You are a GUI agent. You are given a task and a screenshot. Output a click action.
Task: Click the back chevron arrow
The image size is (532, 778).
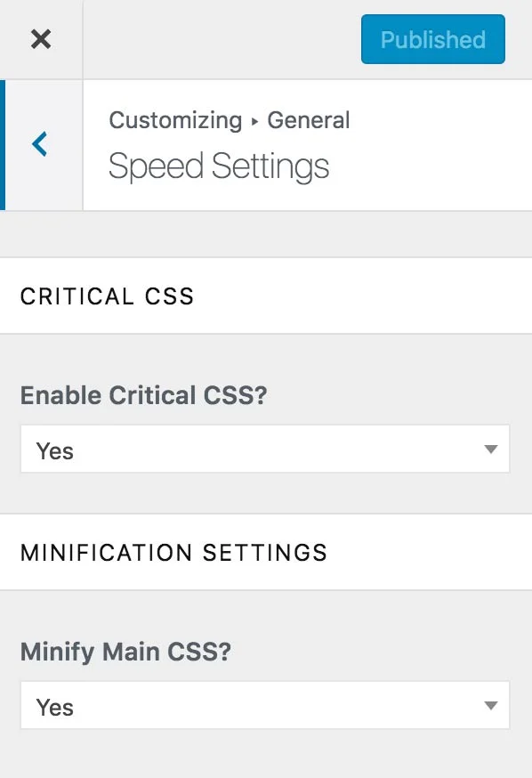[38, 144]
